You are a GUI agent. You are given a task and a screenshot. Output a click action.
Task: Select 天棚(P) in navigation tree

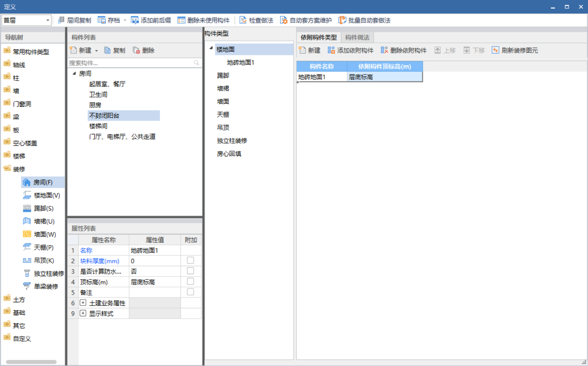[x=39, y=247]
